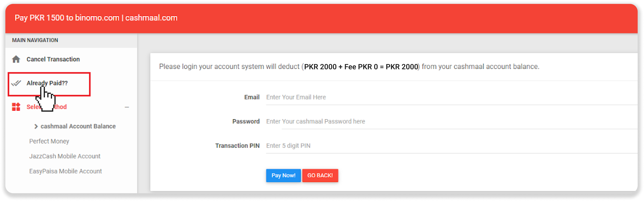This screenshot has height=201, width=644.
Task: Click the Transaction PIN label
Action: (237, 146)
